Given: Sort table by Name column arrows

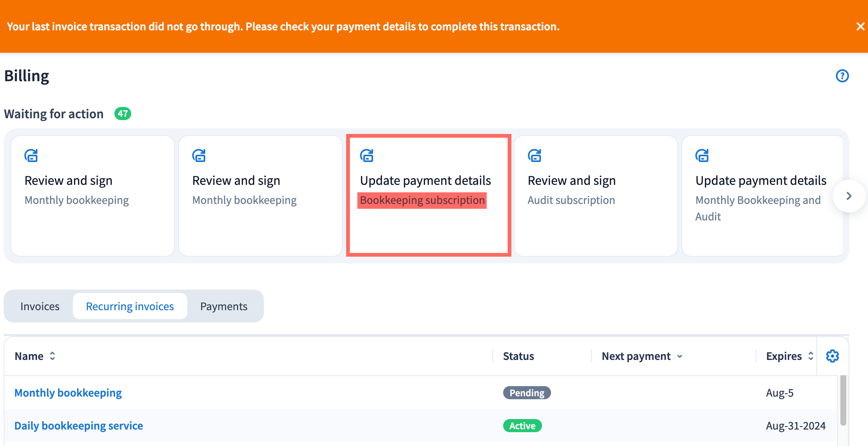Looking at the screenshot, I should pyautogui.click(x=52, y=356).
